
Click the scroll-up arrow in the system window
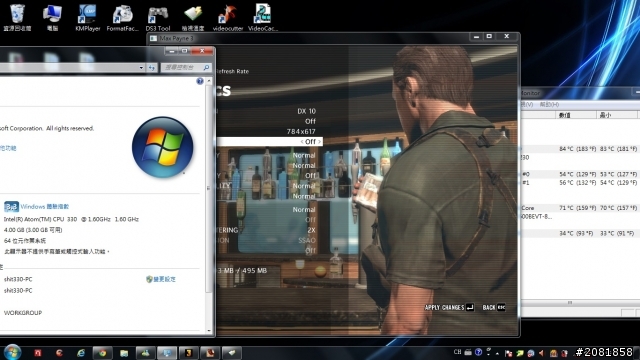tap(209, 81)
